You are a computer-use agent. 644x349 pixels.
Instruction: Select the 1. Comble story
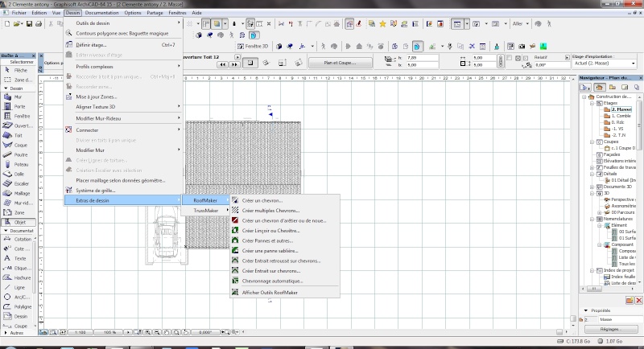coord(621,116)
